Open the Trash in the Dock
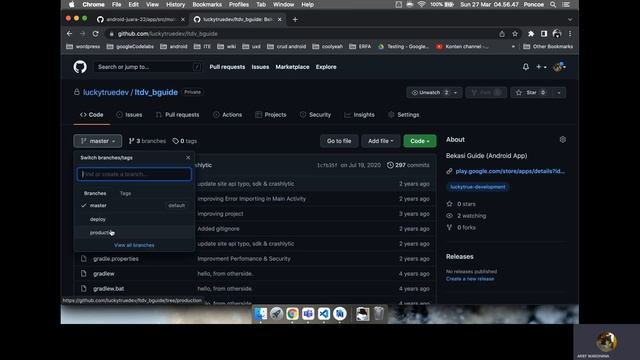Screen dimensions: 640x360 (379, 313)
